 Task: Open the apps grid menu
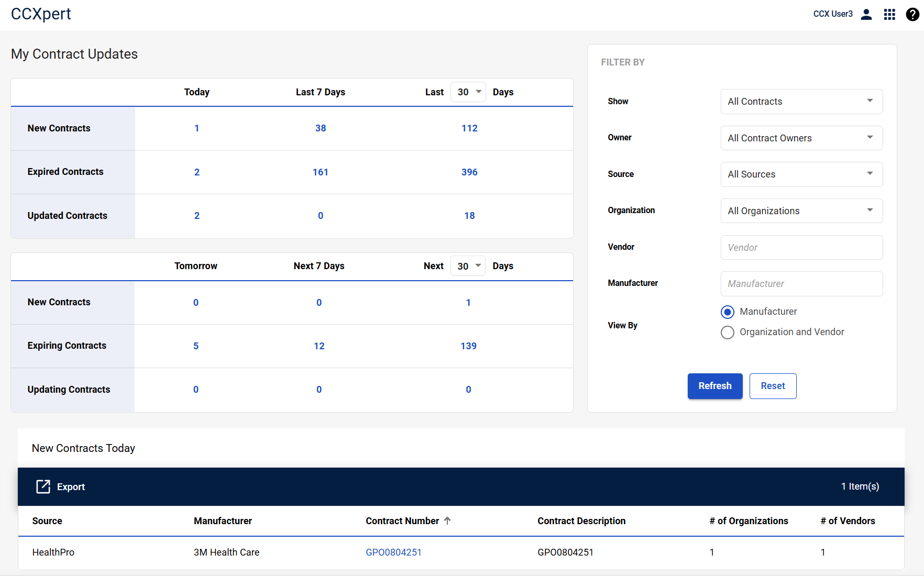click(x=889, y=14)
